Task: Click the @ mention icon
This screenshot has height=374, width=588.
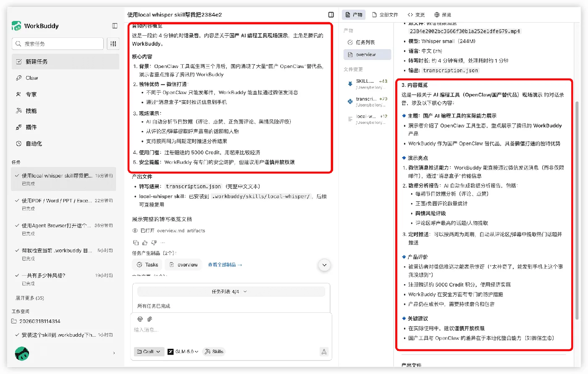Action: [x=140, y=319]
